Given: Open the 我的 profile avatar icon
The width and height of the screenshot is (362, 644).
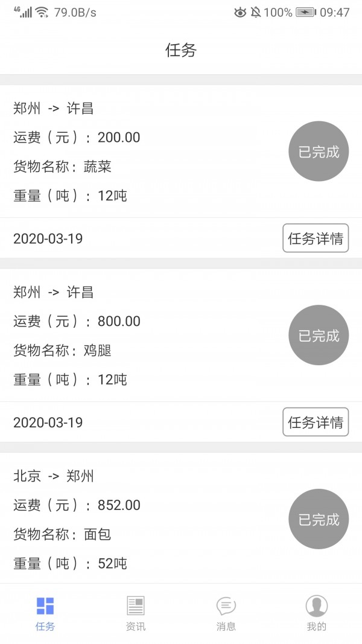Looking at the screenshot, I should tap(316, 605).
